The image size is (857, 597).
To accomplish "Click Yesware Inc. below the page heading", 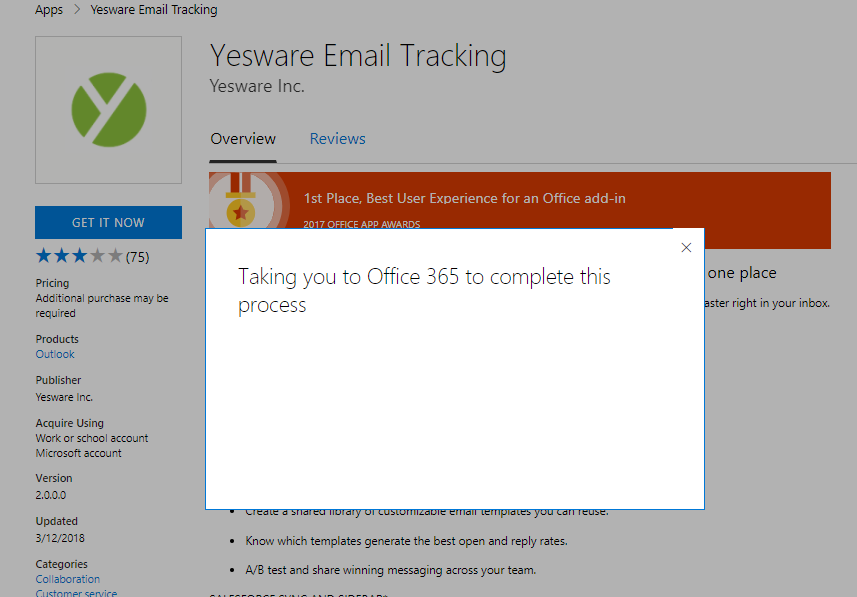I will [257, 86].
